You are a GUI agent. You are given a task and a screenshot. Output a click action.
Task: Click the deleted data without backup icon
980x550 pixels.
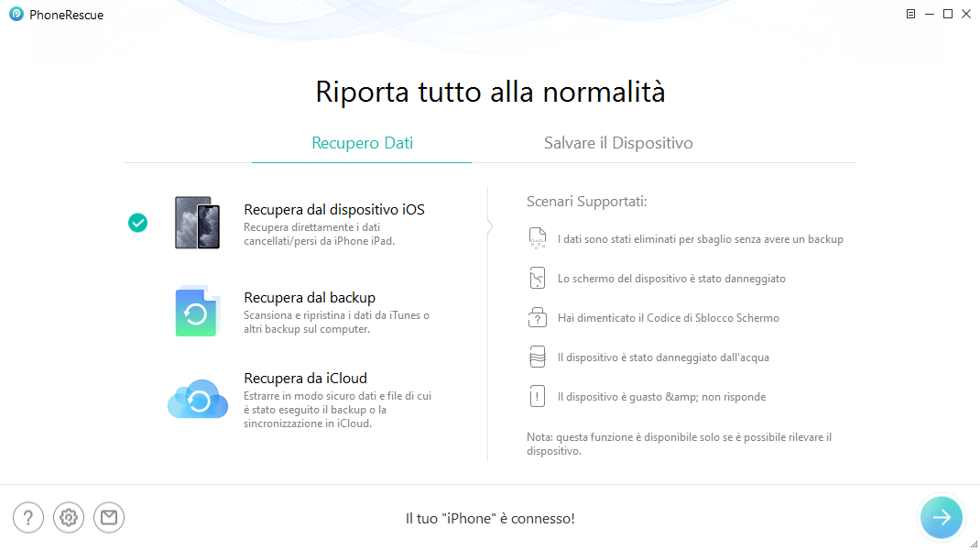tap(538, 239)
